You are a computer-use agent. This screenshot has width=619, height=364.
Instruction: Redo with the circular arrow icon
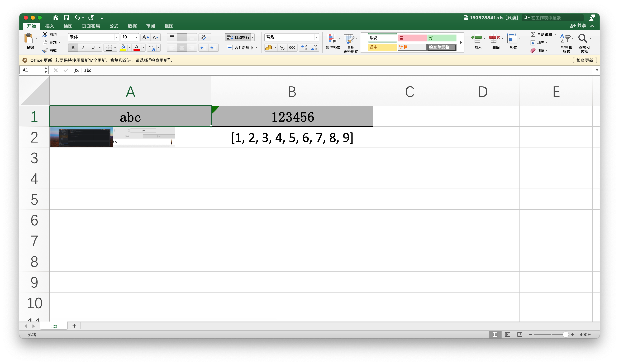[x=91, y=18]
